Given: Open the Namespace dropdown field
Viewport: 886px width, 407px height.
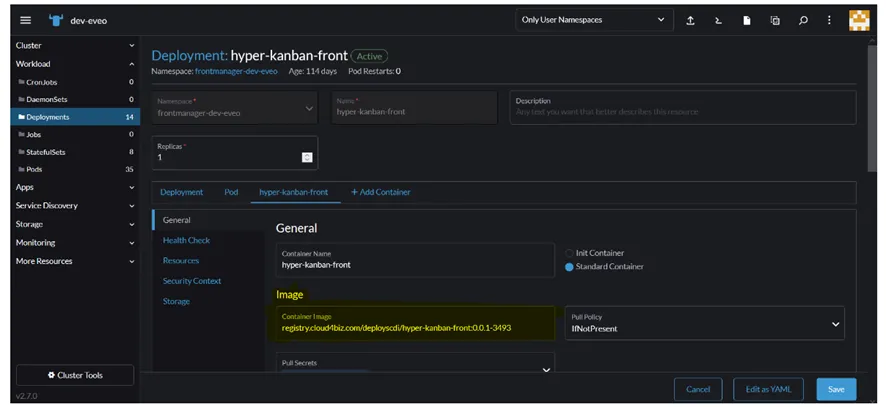Looking at the screenshot, I should click(234, 107).
